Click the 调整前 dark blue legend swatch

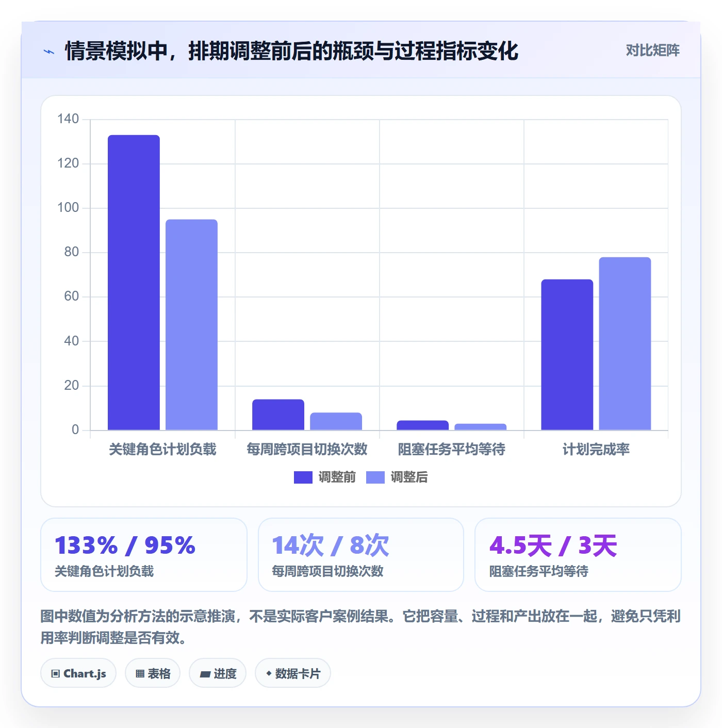pos(303,477)
